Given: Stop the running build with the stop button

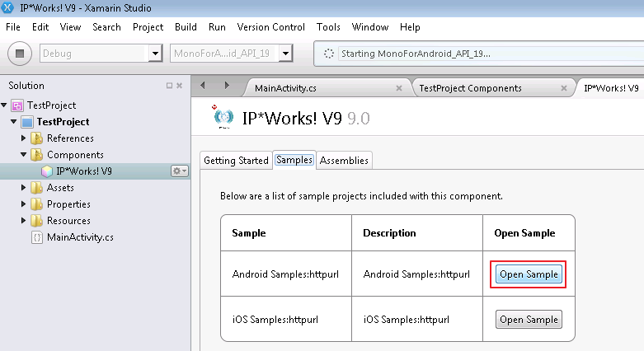Looking at the screenshot, I should pyautogui.click(x=19, y=54).
